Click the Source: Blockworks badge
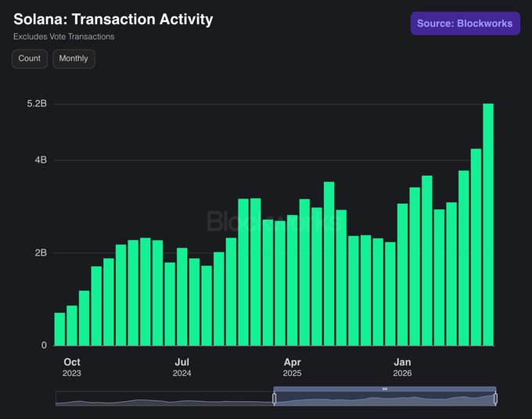The image size is (532, 419). tap(465, 23)
